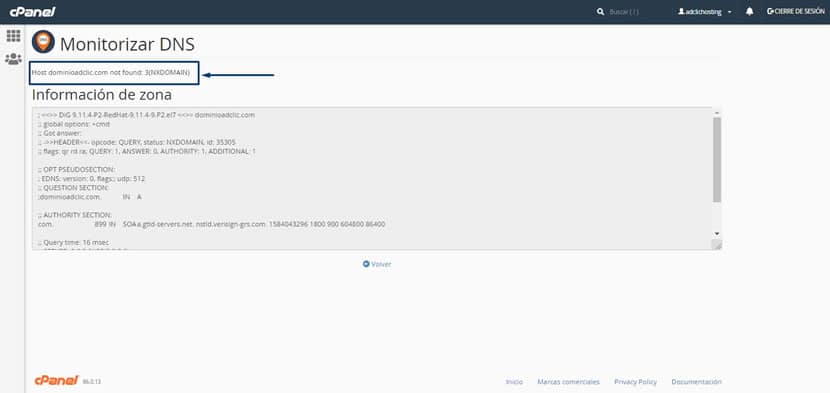Image resolution: width=830 pixels, height=393 pixels.
Task: Open the apps grid home icon
Action: 13,36
